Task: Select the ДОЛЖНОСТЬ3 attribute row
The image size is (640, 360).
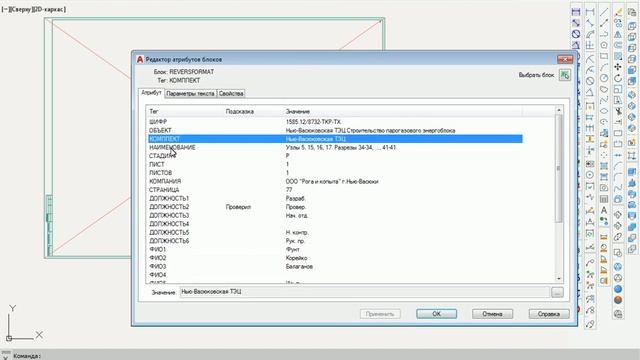Action: [x=335, y=216]
